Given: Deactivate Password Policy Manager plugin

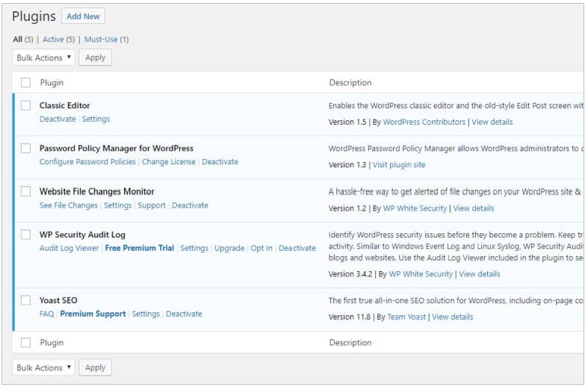Looking at the screenshot, I should 220,161.
